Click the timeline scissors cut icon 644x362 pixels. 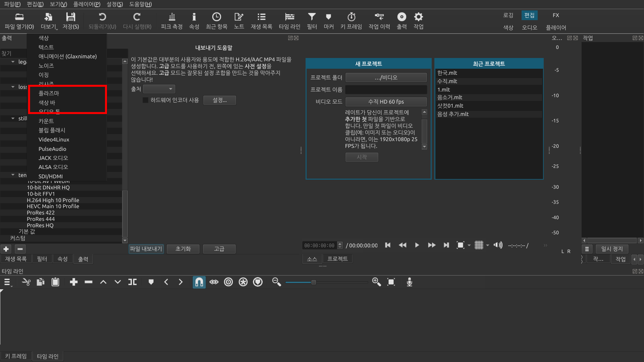pos(26,282)
